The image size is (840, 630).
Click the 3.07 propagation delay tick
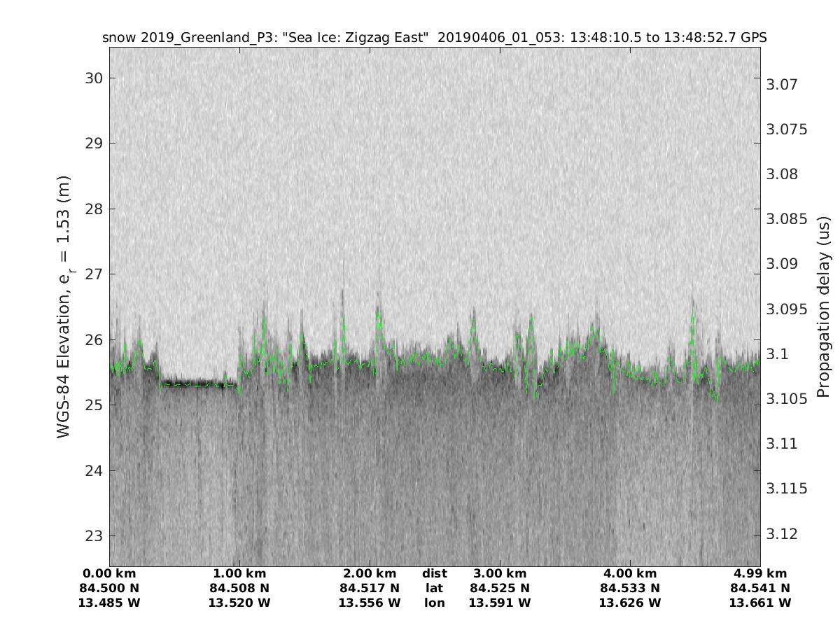(782, 85)
